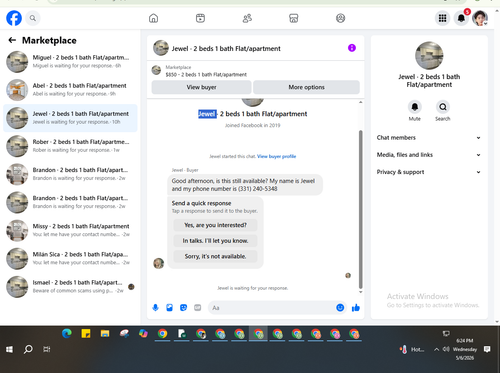Click the GIF icon in composer

point(198,308)
